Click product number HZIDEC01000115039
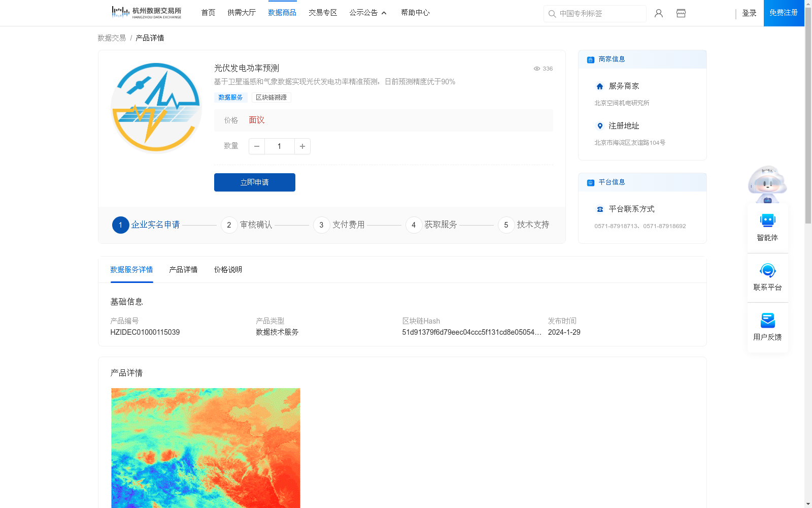The width and height of the screenshot is (812, 508). pos(145,332)
